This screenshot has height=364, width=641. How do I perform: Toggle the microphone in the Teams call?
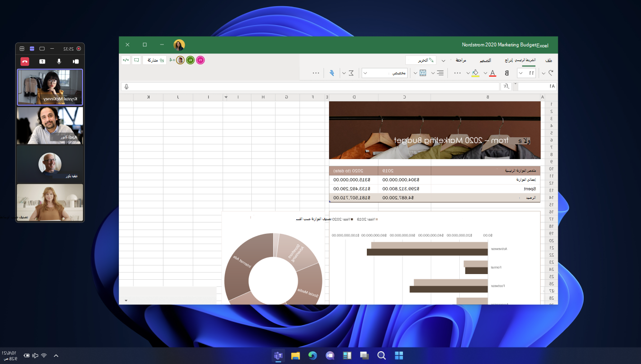click(x=59, y=62)
